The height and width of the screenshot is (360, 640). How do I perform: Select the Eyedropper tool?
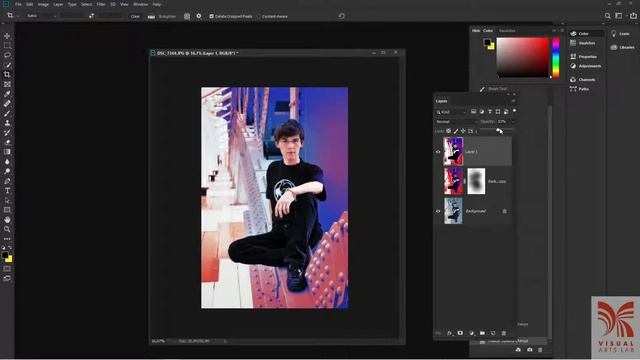pyautogui.click(x=7, y=94)
